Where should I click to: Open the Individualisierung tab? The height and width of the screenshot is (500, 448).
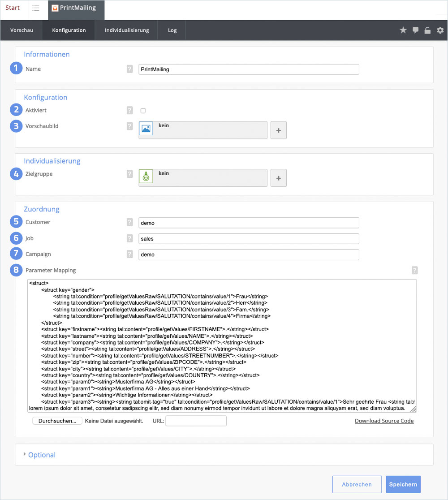[x=126, y=30]
